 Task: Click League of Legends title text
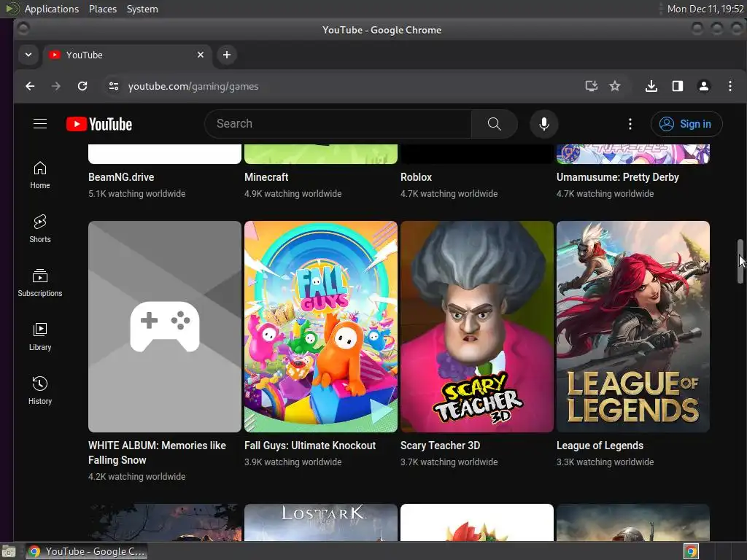click(x=600, y=446)
